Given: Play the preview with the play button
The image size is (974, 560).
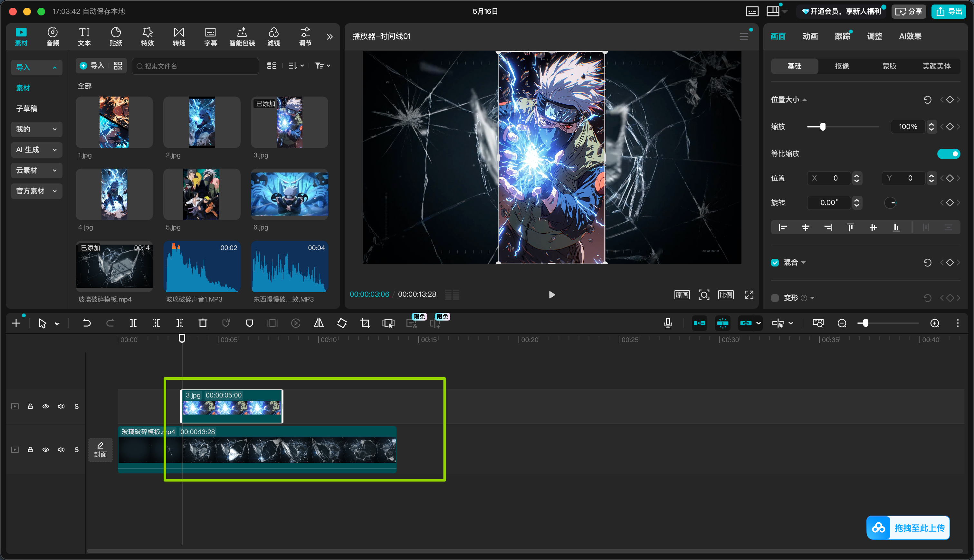Looking at the screenshot, I should pos(551,294).
